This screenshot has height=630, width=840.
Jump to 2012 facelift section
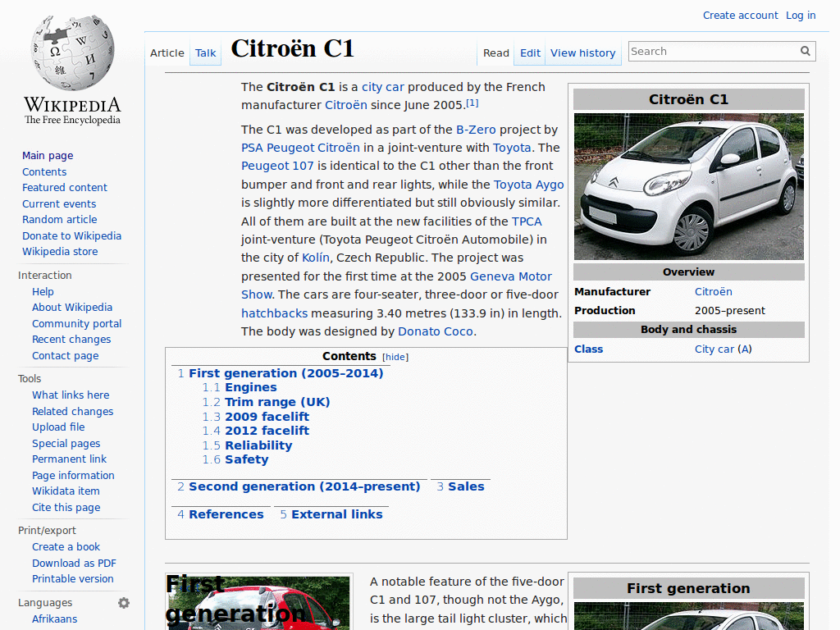tap(267, 431)
